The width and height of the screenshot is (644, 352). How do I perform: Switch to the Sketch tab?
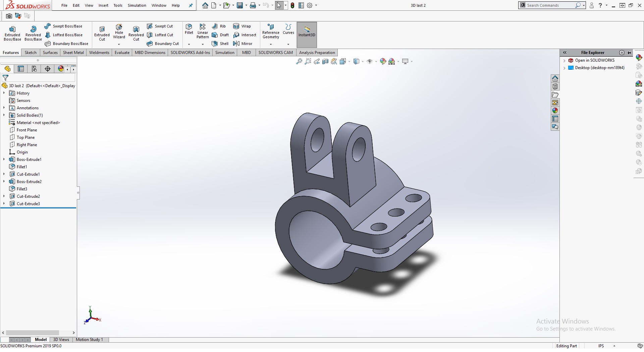(31, 53)
